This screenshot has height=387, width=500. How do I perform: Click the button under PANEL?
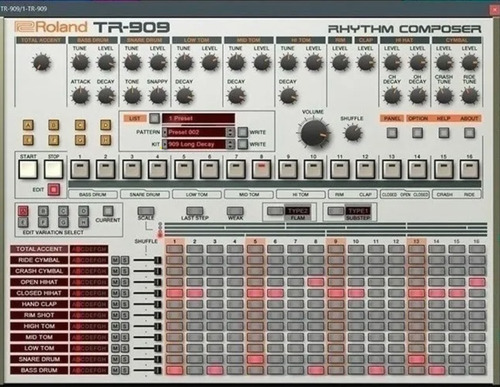point(392,133)
